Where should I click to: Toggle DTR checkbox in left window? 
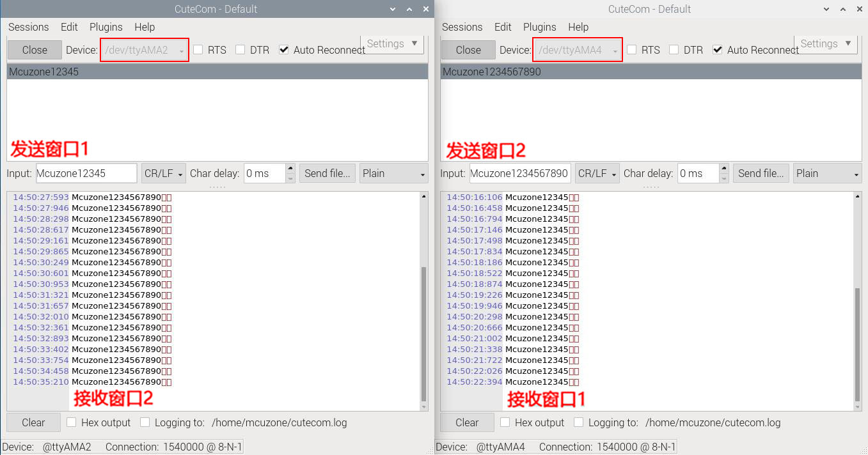(x=241, y=50)
